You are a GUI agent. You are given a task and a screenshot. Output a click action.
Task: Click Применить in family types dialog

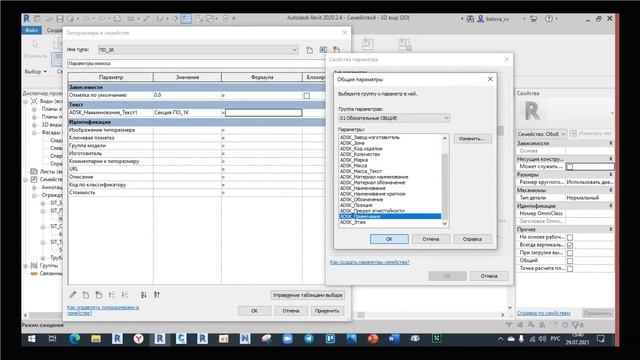coord(327,311)
